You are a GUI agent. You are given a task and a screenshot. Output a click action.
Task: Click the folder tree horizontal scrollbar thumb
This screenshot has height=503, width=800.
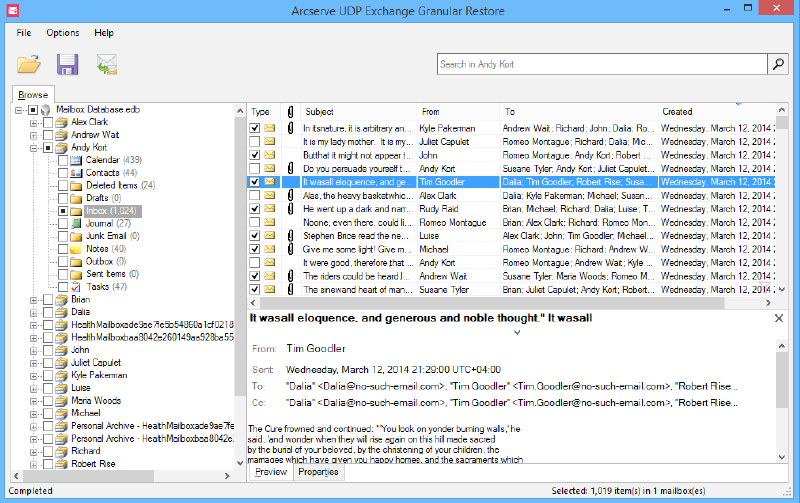point(89,475)
